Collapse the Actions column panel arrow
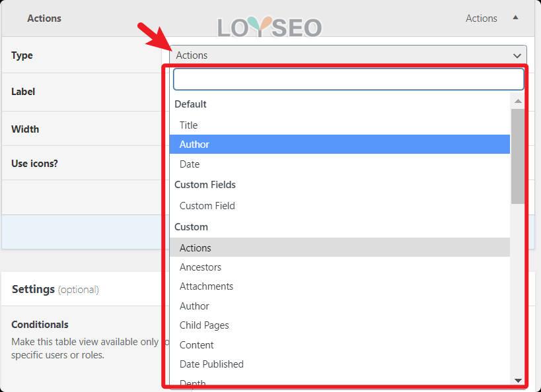541x392 pixels. click(x=515, y=18)
